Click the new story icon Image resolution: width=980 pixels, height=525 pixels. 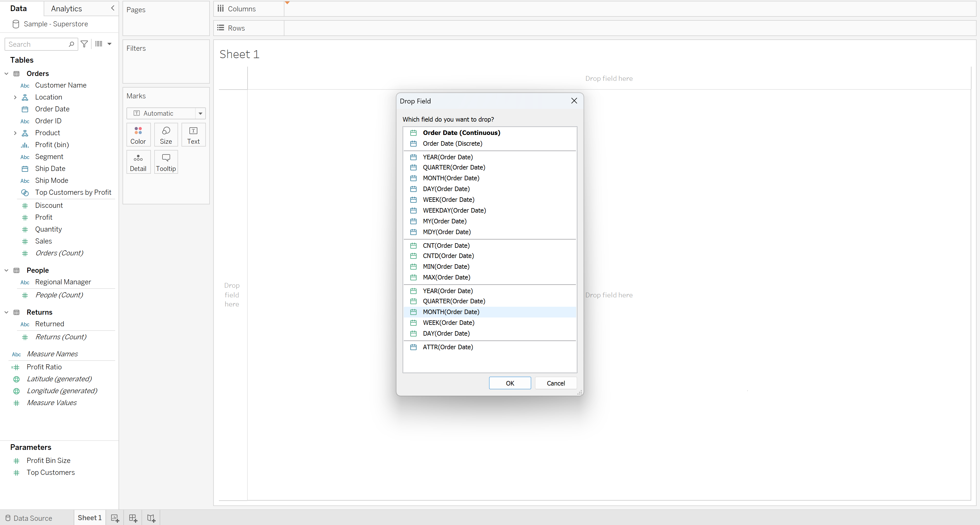click(x=151, y=518)
